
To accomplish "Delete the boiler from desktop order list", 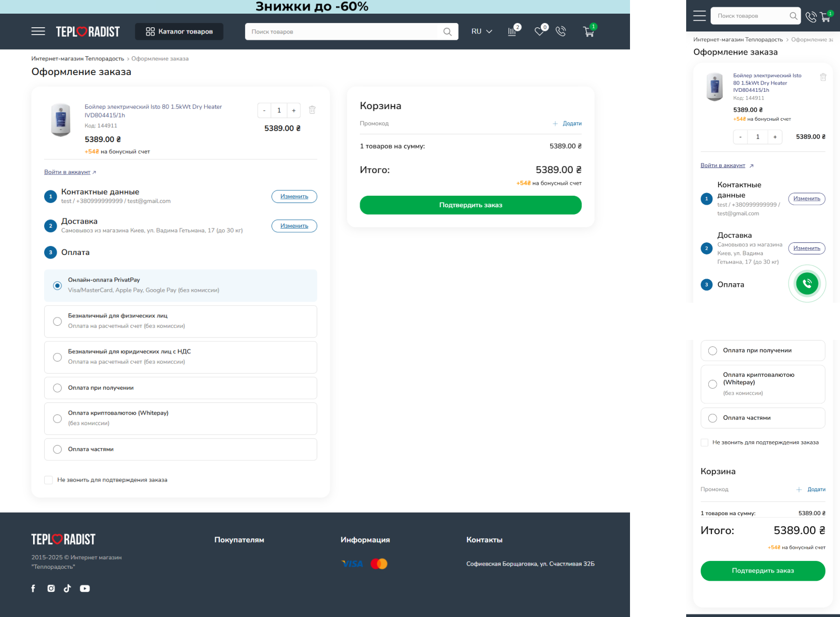I will (x=312, y=110).
